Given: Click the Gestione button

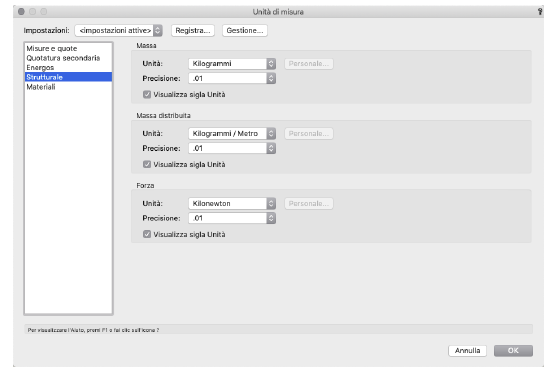Looking at the screenshot, I should [245, 30].
